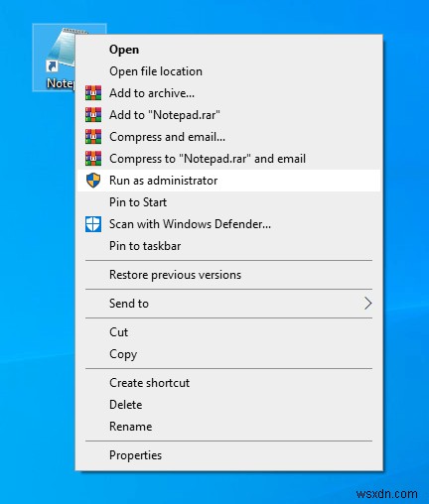Image resolution: width=429 pixels, height=504 pixels.
Task: Select Create shortcut
Action: coord(228,383)
